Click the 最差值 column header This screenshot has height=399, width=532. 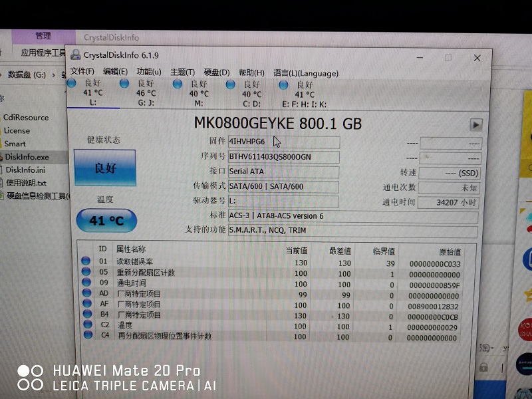pyautogui.click(x=340, y=251)
